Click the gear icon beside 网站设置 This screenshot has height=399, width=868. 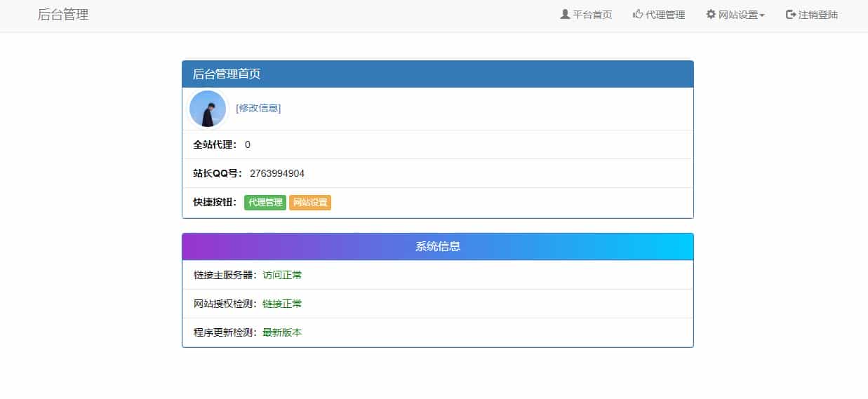click(711, 14)
